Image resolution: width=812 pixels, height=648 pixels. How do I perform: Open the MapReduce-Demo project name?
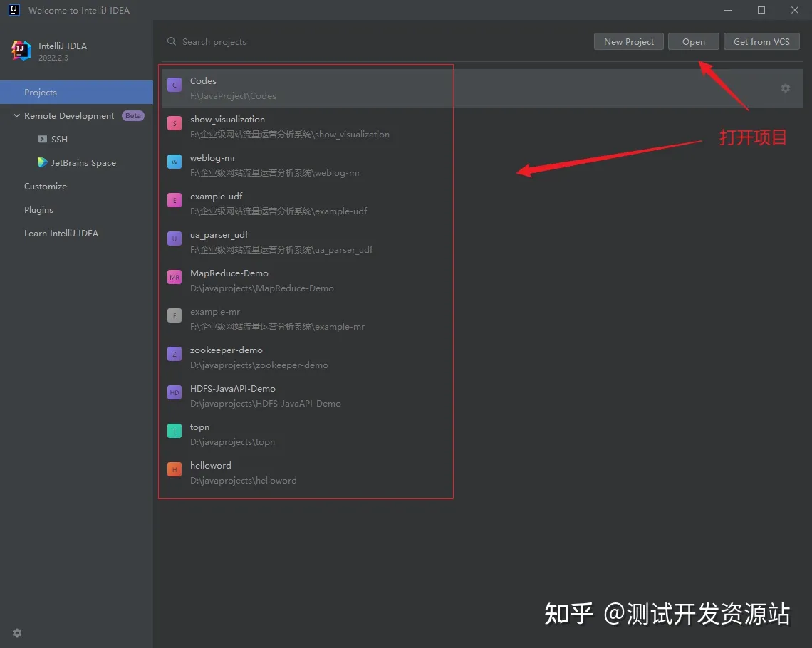pyautogui.click(x=229, y=273)
